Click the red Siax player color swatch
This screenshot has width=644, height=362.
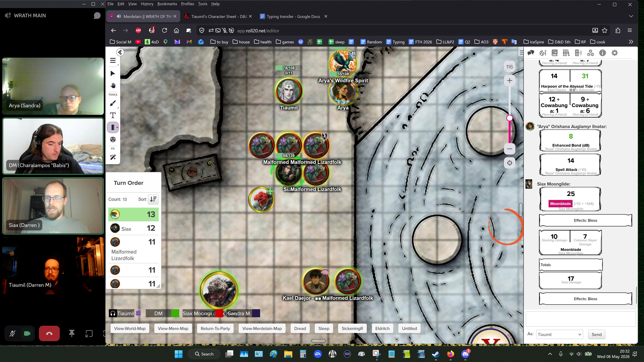pos(219,313)
